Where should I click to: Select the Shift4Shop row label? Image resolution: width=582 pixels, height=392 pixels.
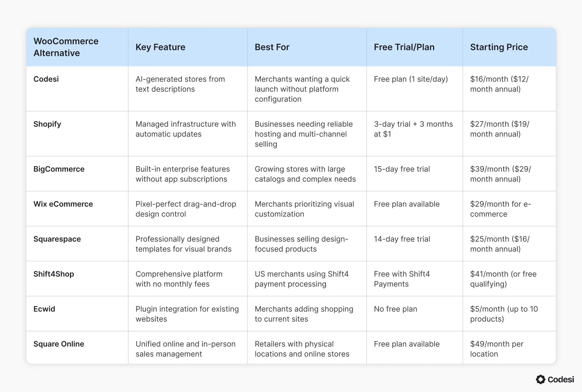tap(54, 274)
